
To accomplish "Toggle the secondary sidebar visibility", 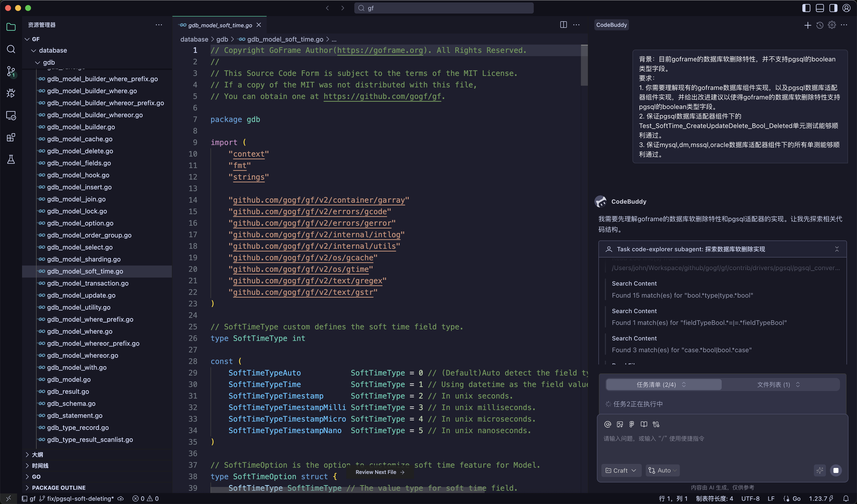I will pyautogui.click(x=833, y=8).
